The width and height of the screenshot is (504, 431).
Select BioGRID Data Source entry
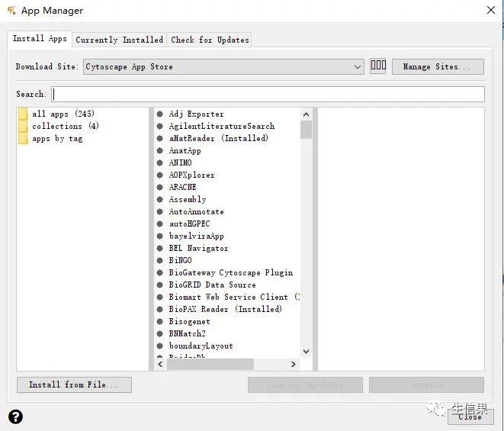(x=213, y=285)
